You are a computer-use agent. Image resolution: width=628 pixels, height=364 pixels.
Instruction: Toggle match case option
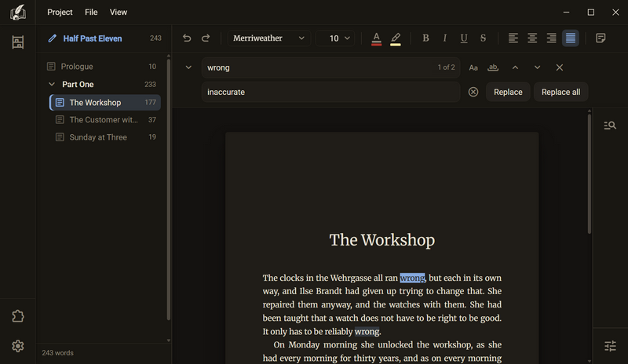(x=473, y=67)
